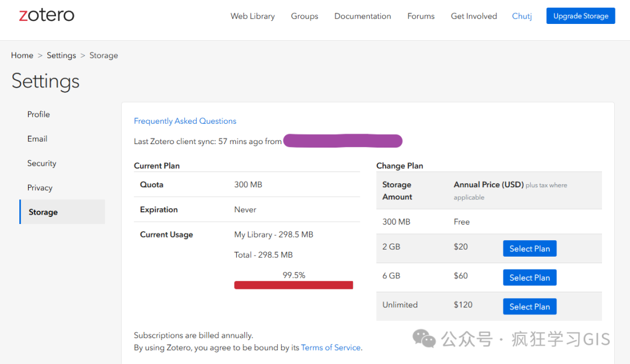Click Subscriptions are billed annually text
Image resolution: width=630 pixels, height=364 pixels.
[193, 335]
